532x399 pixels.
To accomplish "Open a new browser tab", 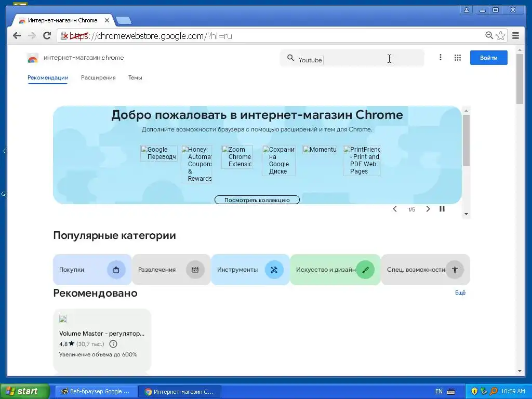I will click(x=124, y=21).
